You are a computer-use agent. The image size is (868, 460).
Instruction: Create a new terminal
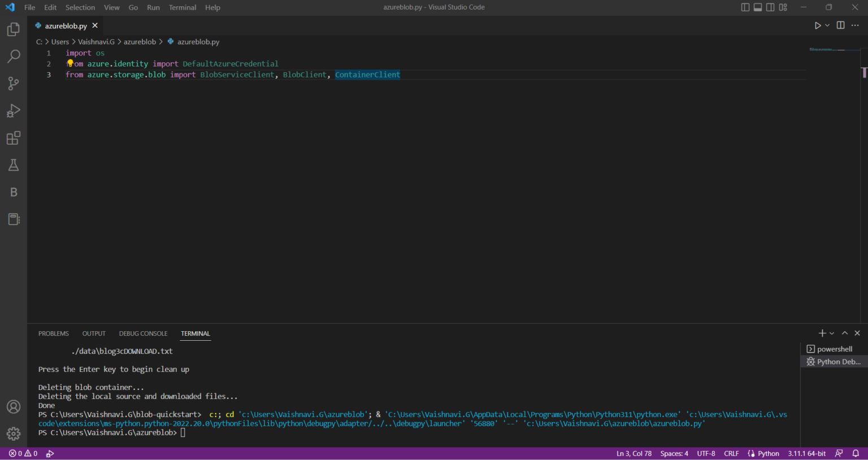click(x=822, y=333)
